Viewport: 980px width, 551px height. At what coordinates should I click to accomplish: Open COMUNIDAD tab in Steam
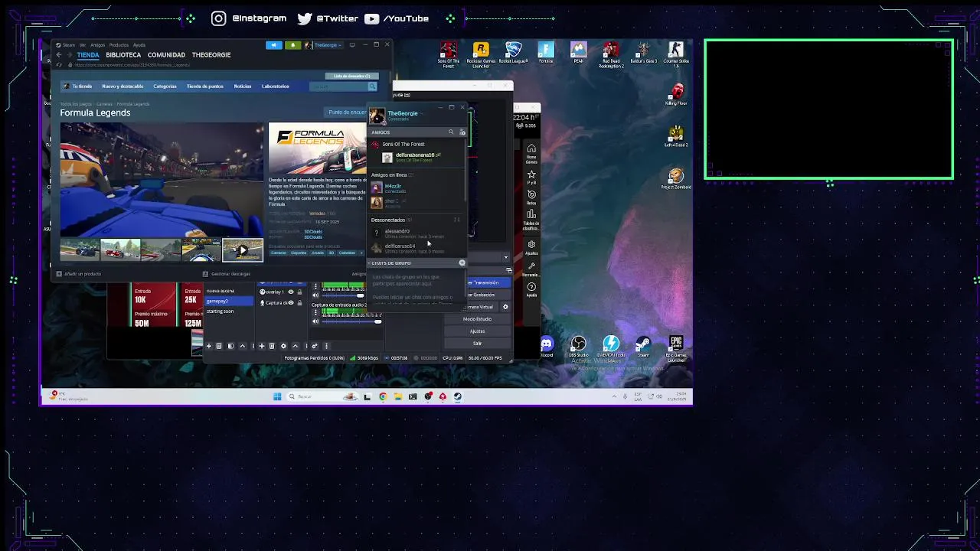pos(166,55)
